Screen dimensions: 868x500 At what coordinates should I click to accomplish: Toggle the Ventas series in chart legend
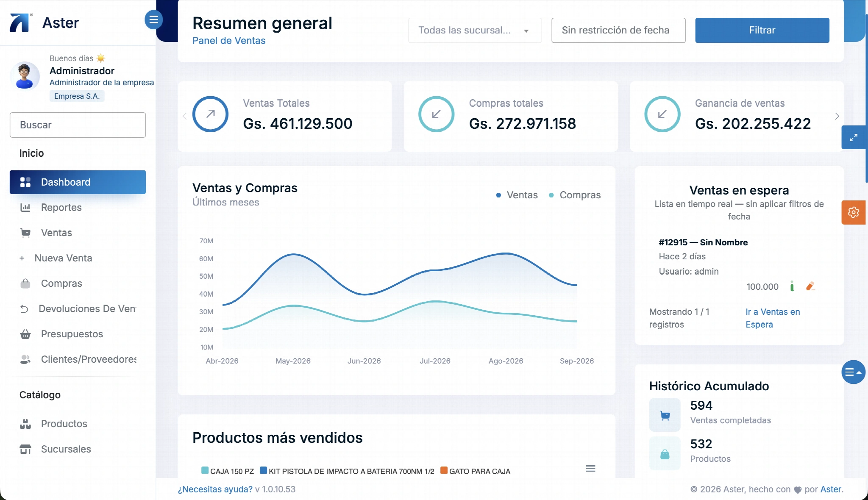click(x=517, y=195)
